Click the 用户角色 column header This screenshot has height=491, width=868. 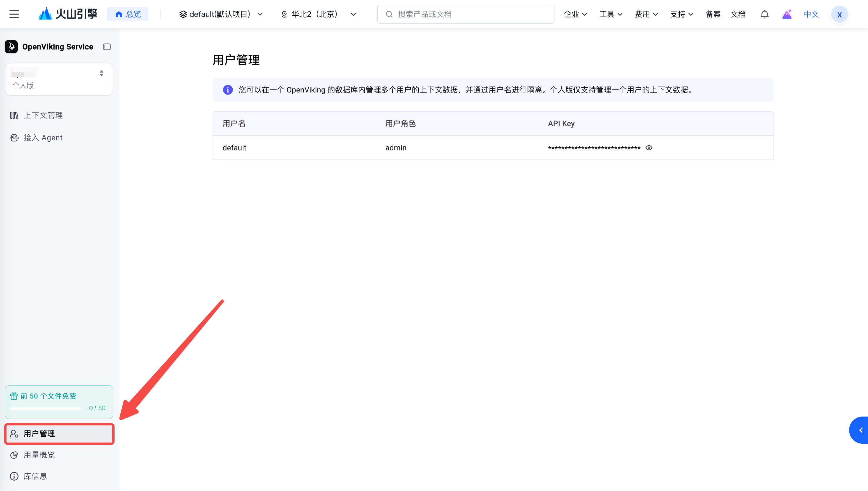click(401, 123)
